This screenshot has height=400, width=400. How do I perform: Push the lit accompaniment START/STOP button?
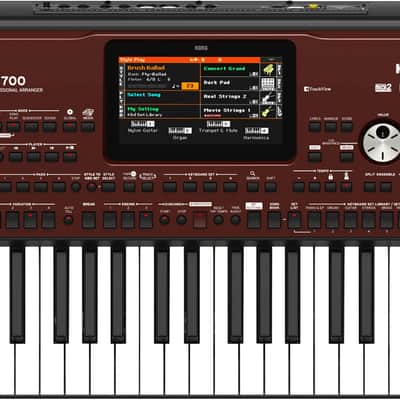point(200,220)
